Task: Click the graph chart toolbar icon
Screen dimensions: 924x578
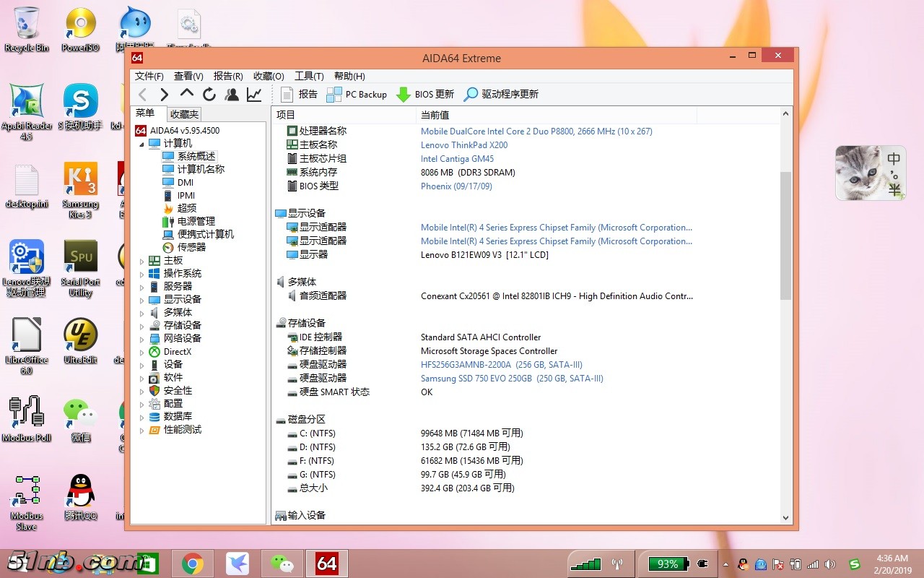Action: pyautogui.click(x=254, y=95)
